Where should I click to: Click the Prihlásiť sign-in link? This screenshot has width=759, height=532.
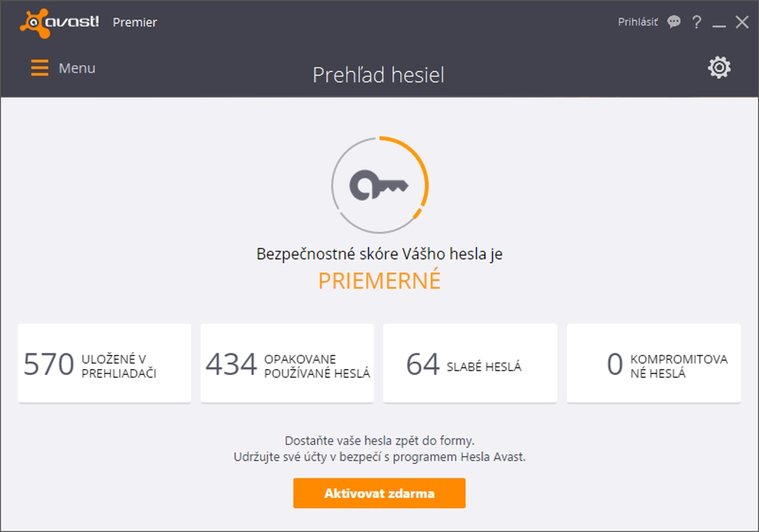pyautogui.click(x=637, y=22)
